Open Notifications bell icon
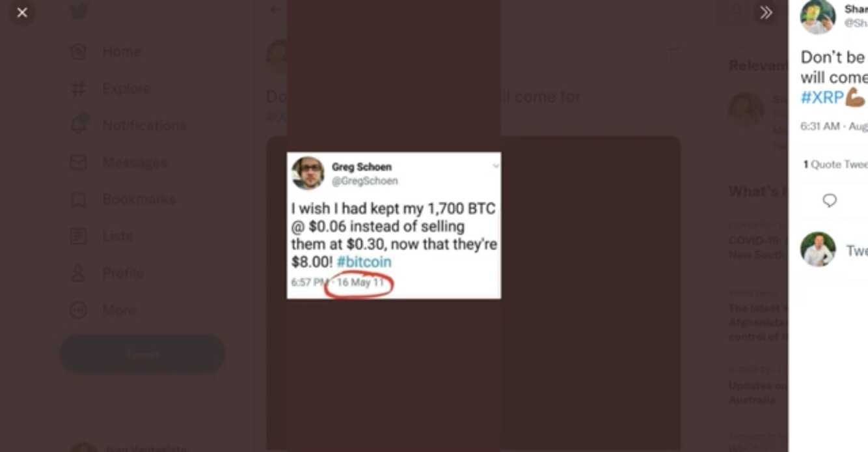 pos(78,125)
